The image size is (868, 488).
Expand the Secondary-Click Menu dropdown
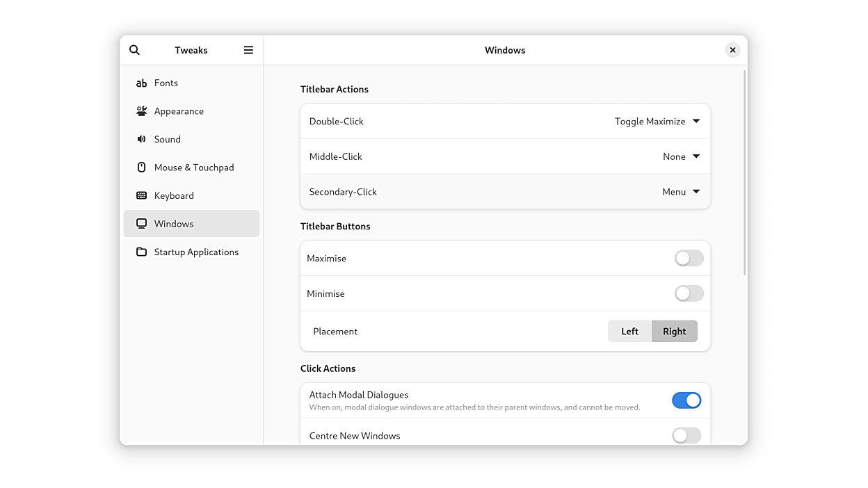point(680,192)
